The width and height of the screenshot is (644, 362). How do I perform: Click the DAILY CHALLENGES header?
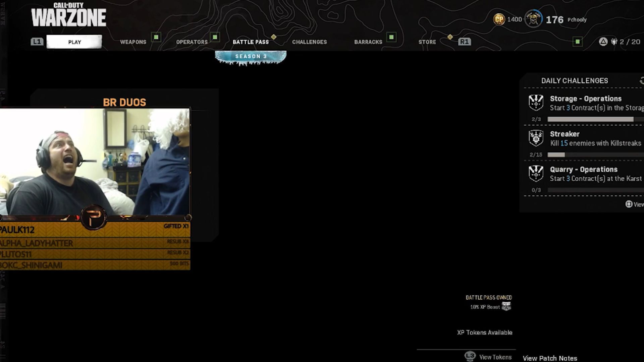click(x=574, y=81)
